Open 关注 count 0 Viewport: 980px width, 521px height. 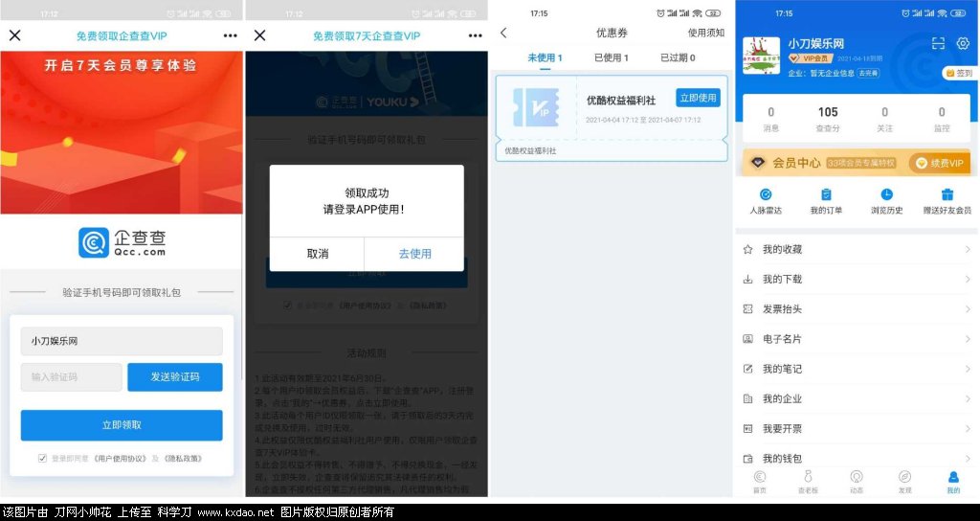[885, 119]
